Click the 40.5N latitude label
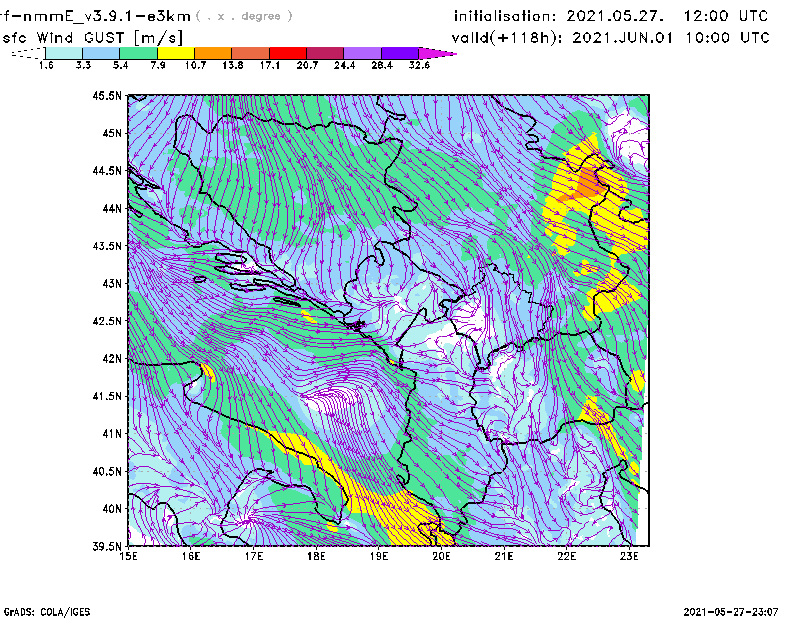This screenshot has width=800, height=618. [107, 471]
